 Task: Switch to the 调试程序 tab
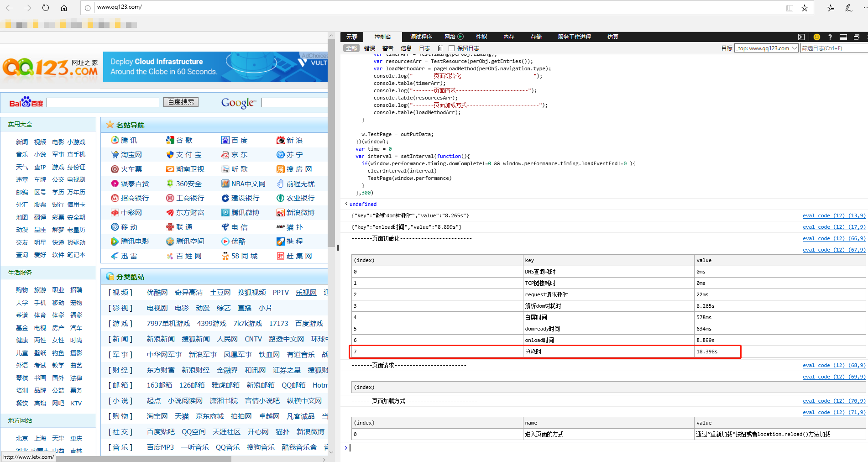(x=421, y=37)
